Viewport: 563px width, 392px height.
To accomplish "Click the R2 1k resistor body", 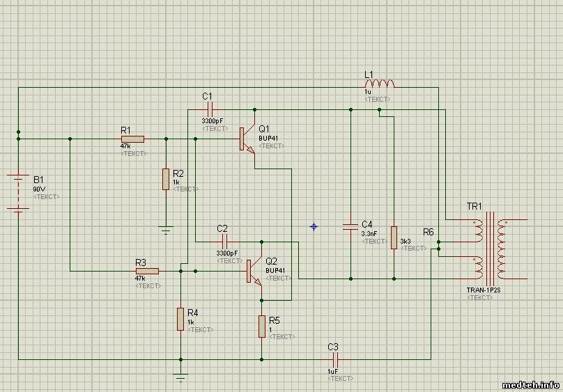I will pos(166,178).
